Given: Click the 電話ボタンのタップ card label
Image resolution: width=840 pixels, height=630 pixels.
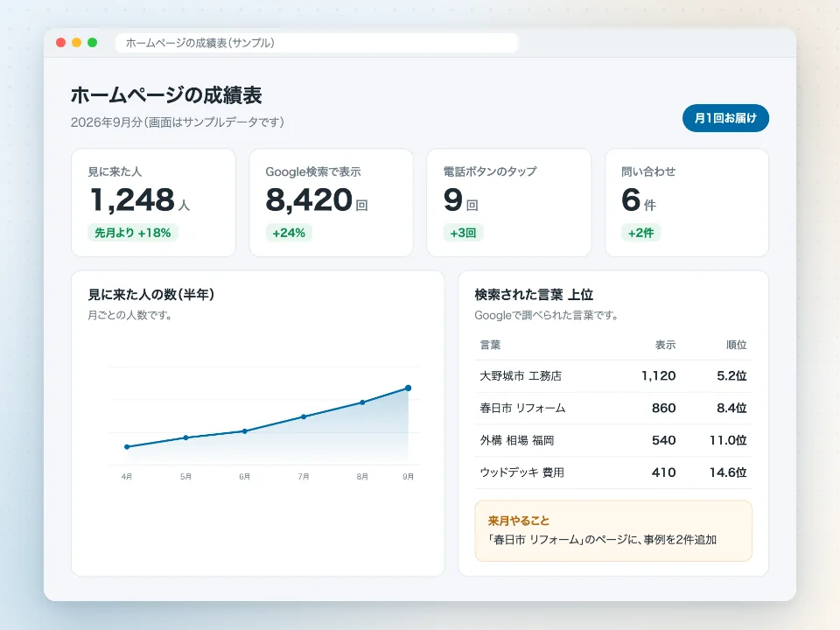Looking at the screenshot, I should [x=490, y=171].
